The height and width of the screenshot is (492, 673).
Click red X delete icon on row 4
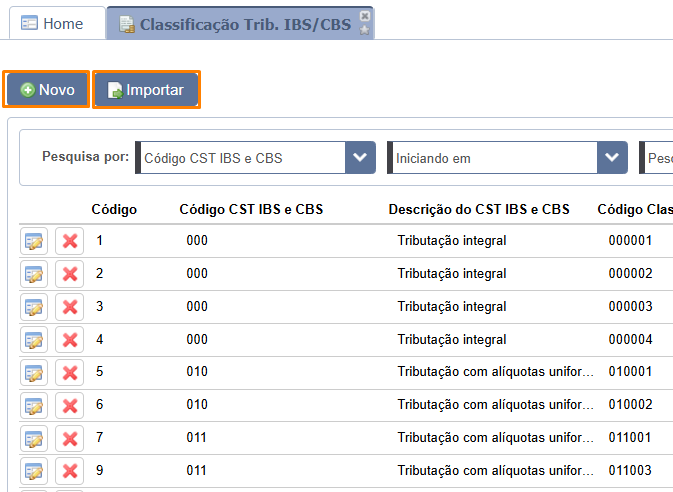(70, 340)
